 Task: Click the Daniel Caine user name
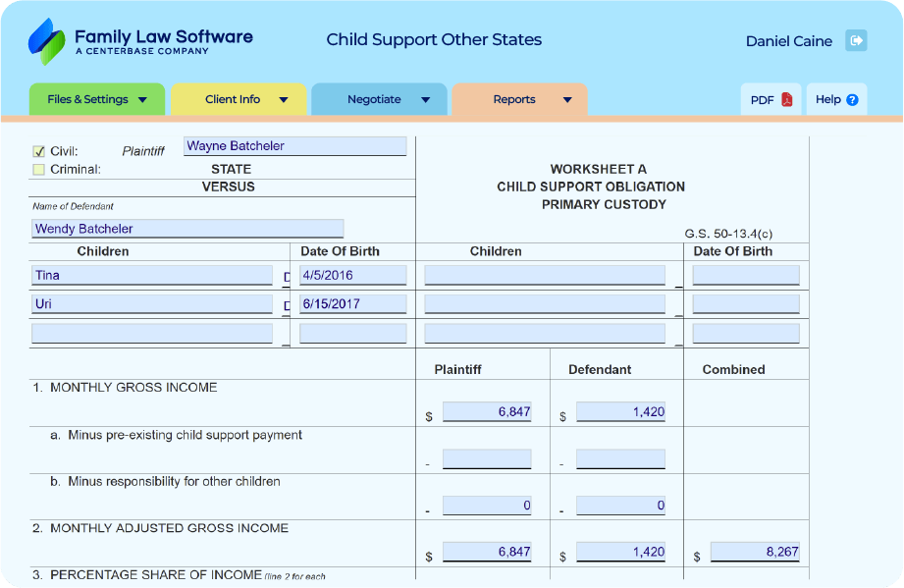click(x=788, y=41)
